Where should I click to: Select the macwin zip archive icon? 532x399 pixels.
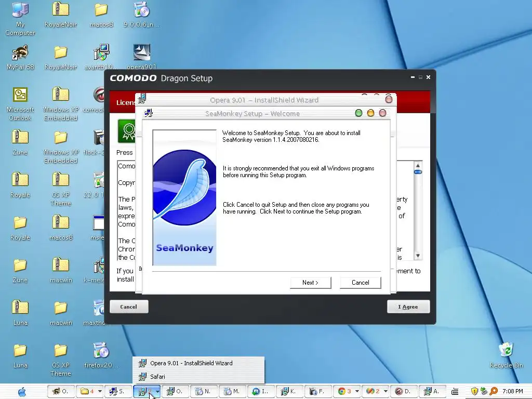pos(61,270)
